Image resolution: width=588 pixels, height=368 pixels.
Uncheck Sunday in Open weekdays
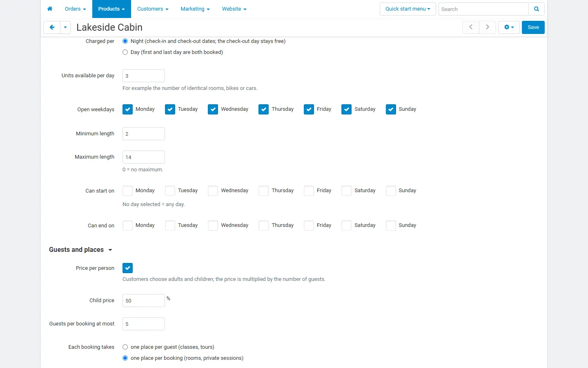point(391,110)
